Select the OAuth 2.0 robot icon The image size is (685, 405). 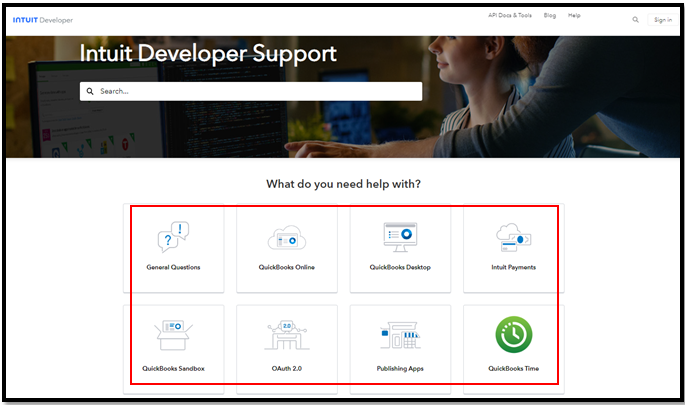pos(287,335)
